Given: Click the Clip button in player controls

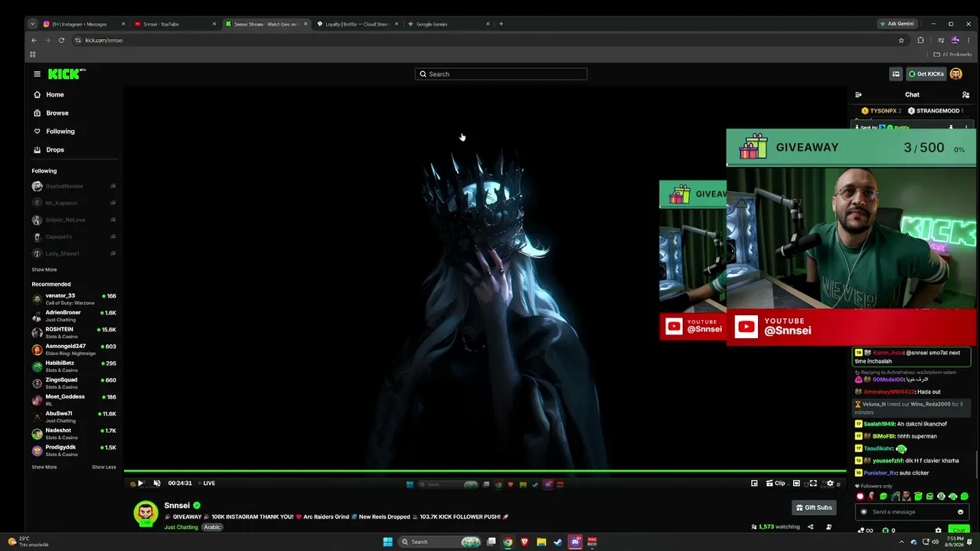Looking at the screenshot, I should [776, 484].
